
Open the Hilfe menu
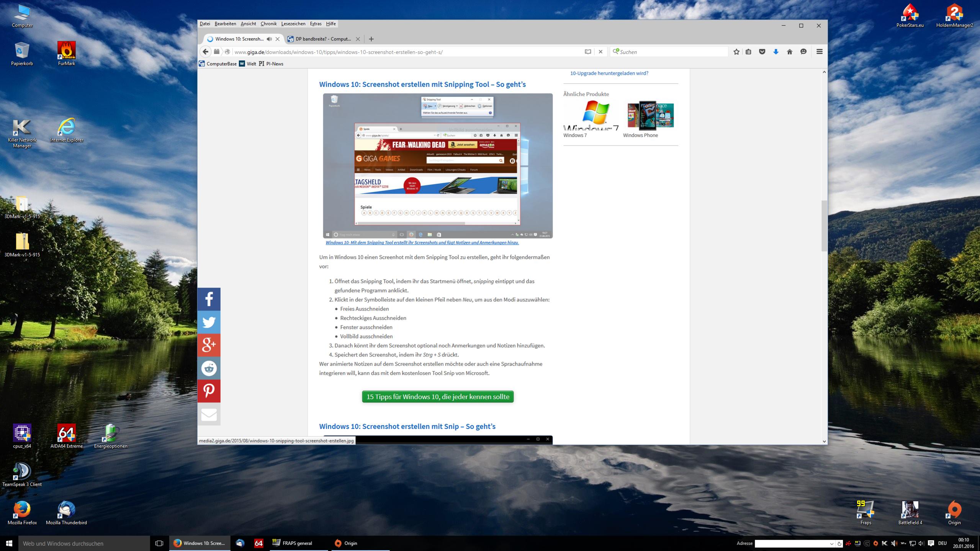[x=331, y=24]
